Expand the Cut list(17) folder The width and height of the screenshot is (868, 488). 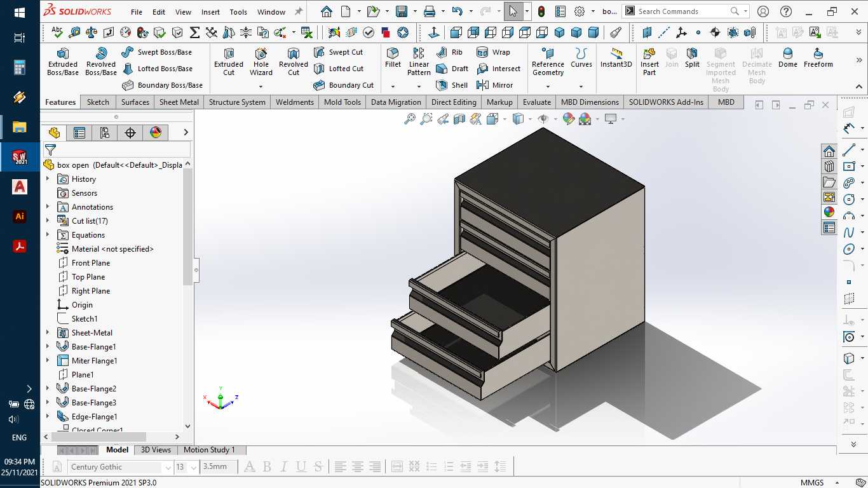[x=48, y=221]
